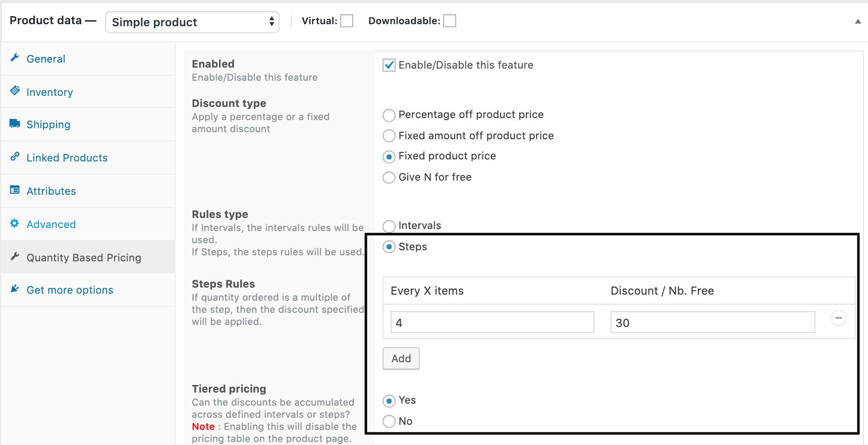
Task: Toggle the Downloadable checkbox
Action: (x=450, y=21)
